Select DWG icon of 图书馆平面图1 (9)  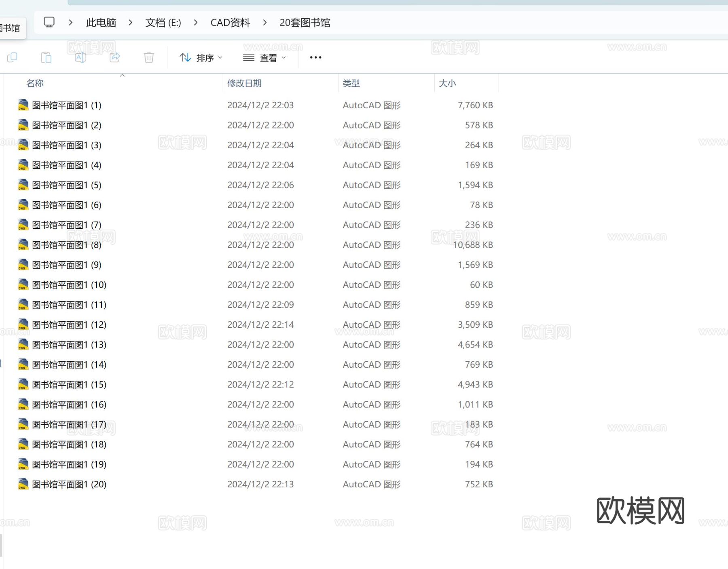(23, 265)
